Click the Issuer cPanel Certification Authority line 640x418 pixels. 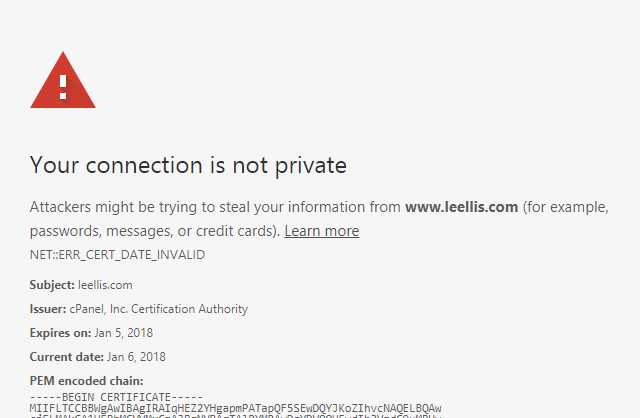(139, 309)
